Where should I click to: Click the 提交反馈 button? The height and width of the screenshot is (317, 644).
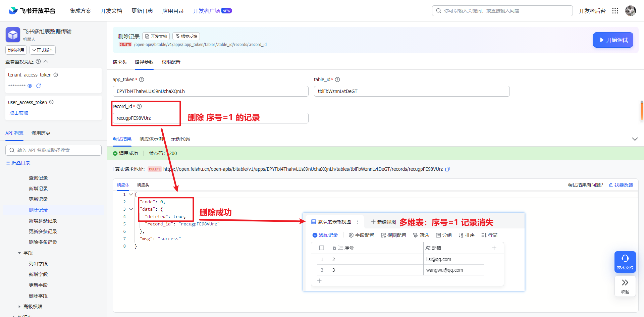pos(186,36)
